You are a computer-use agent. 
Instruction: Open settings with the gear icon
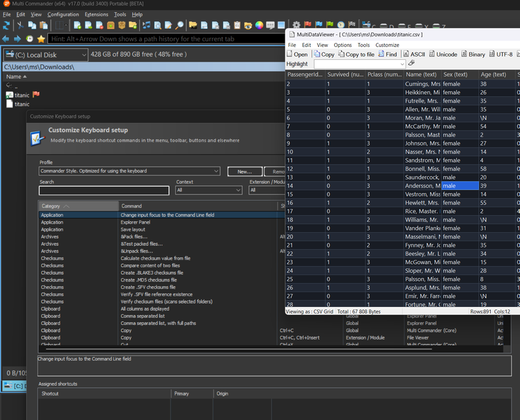pyautogui.click(x=296, y=25)
